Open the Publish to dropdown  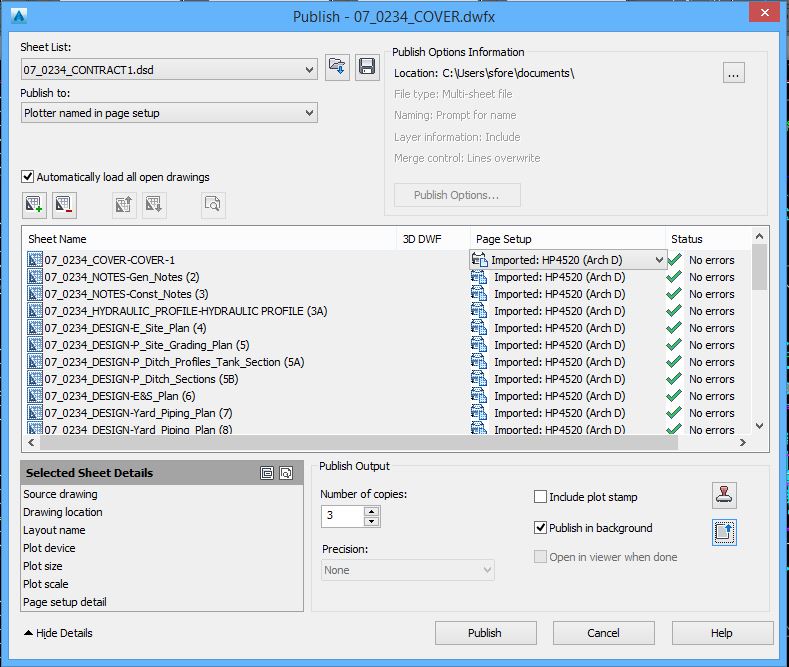click(x=309, y=113)
